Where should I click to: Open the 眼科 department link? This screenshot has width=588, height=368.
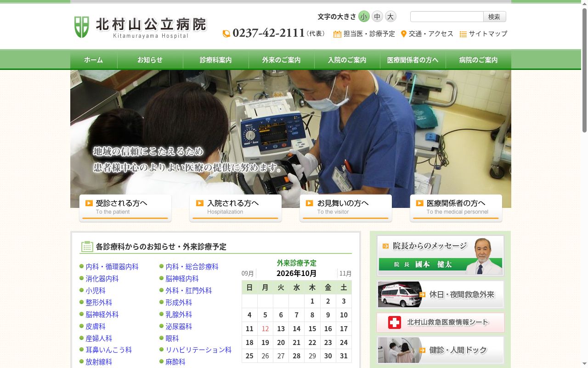pyautogui.click(x=172, y=339)
